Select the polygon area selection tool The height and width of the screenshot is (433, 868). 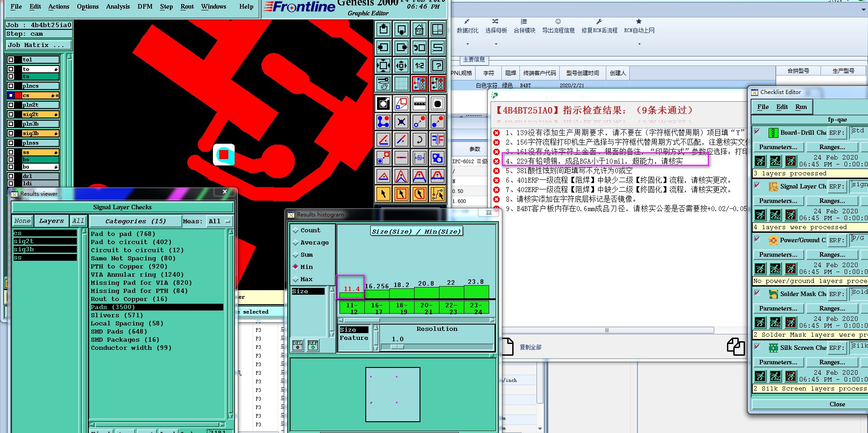coord(420,194)
